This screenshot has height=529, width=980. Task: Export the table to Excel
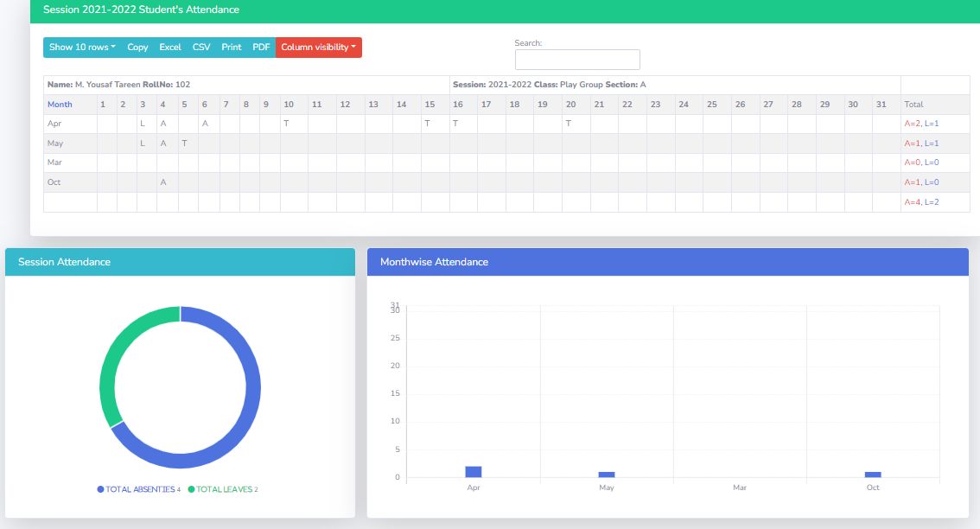coord(170,48)
